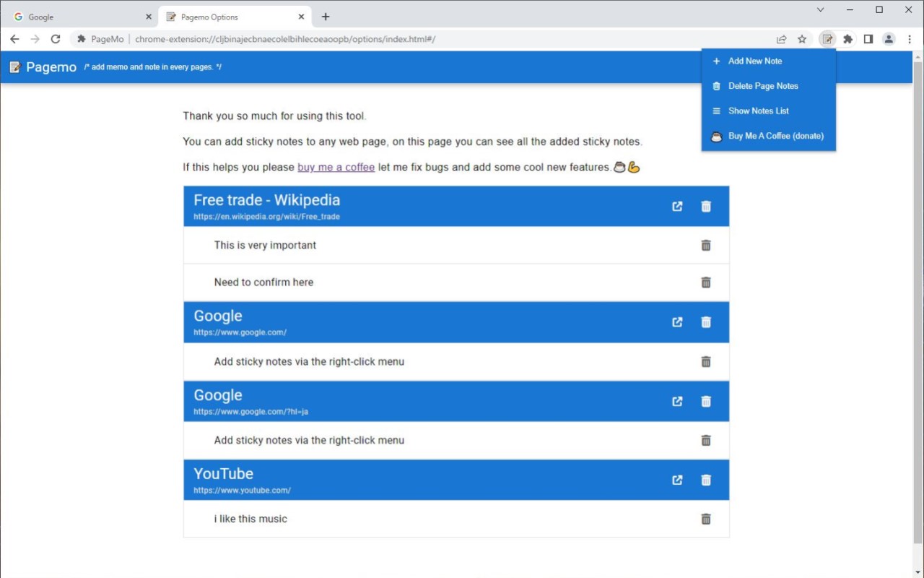Click the https://www.google.com/?hl=ja URL text

click(x=250, y=412)
